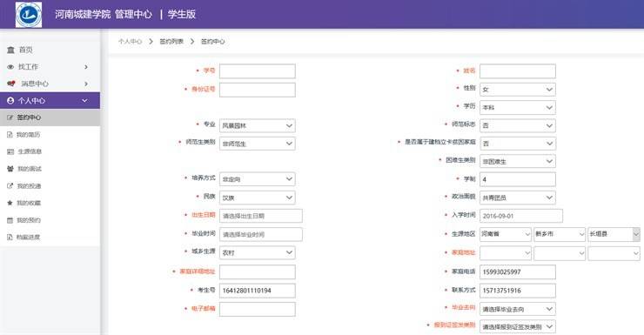Click the file icon beside 档案进度
Viewport: 644px width, 335px height.
click(x=10, y=237)
